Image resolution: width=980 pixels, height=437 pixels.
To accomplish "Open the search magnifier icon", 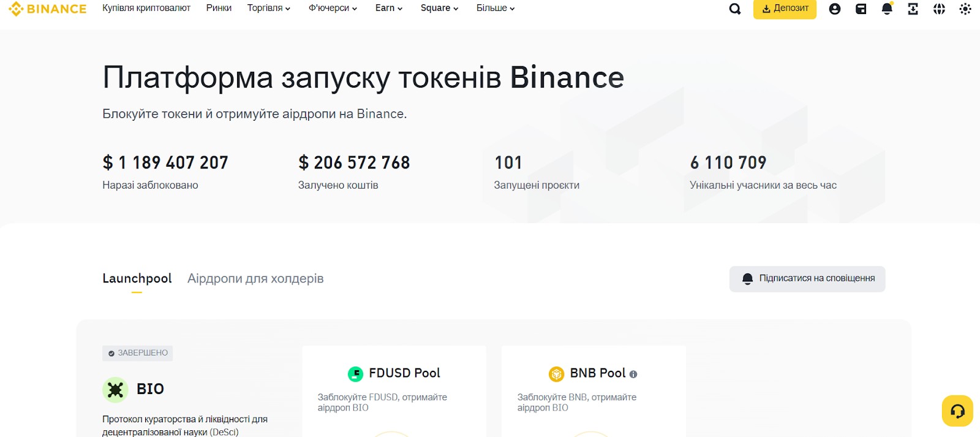I will (735, 9).
